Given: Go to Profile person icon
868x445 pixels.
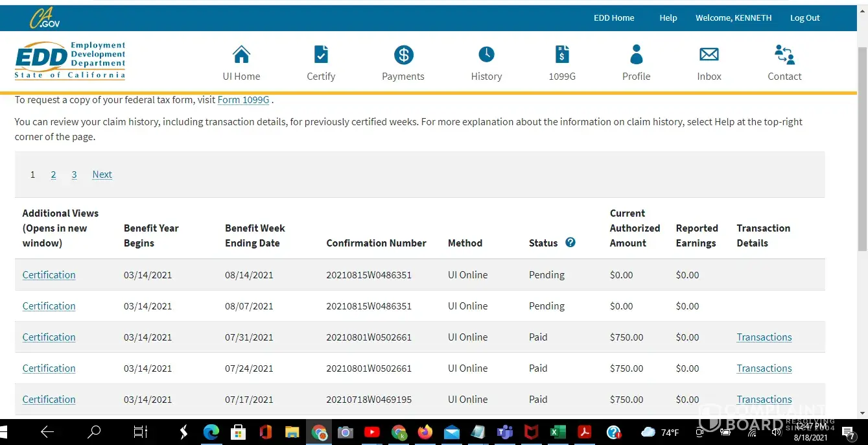Looking at the screenshot, I should 636,55.
